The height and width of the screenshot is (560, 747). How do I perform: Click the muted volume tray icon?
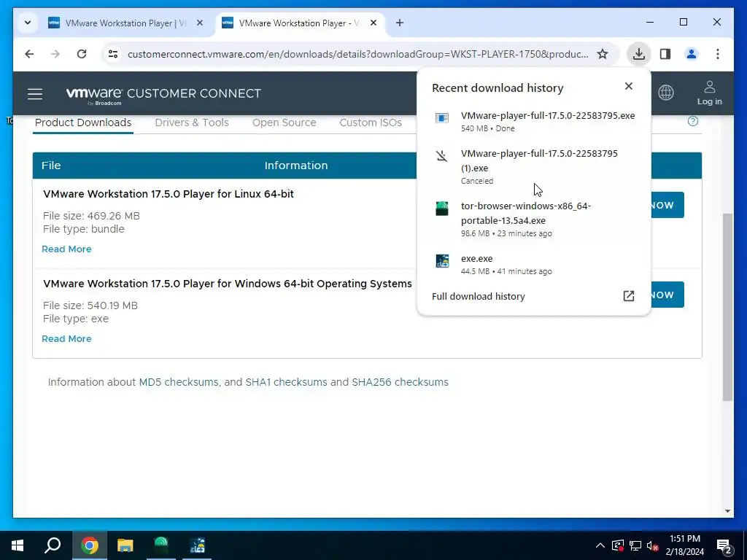coord(653,545)
